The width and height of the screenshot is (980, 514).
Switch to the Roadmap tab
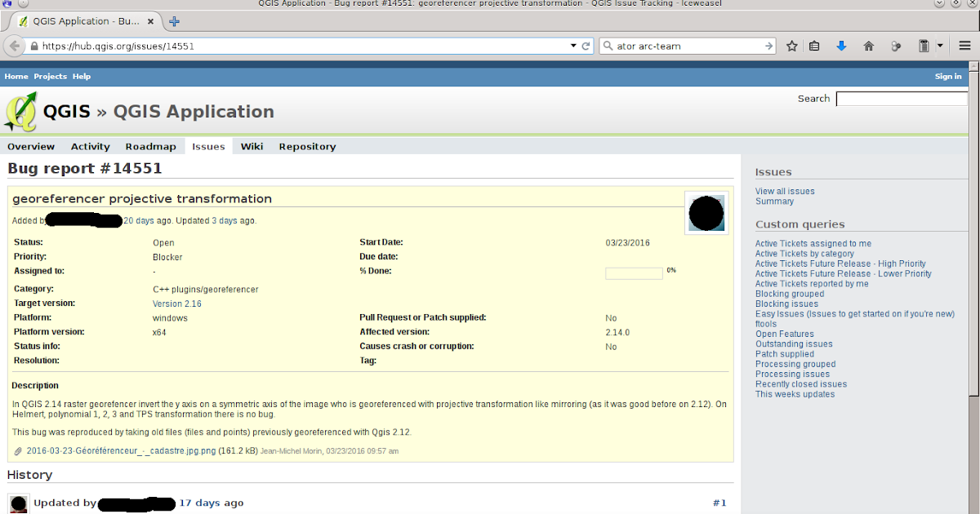(150, 146)
